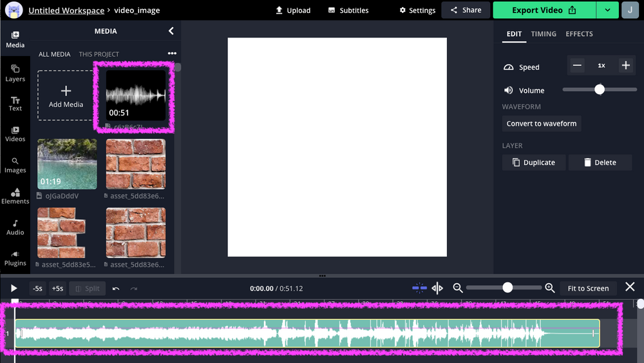Select the audio waveform clip in timeline
Image resolution: width=644 pixels, height=363 pixels.
(308, 333)
